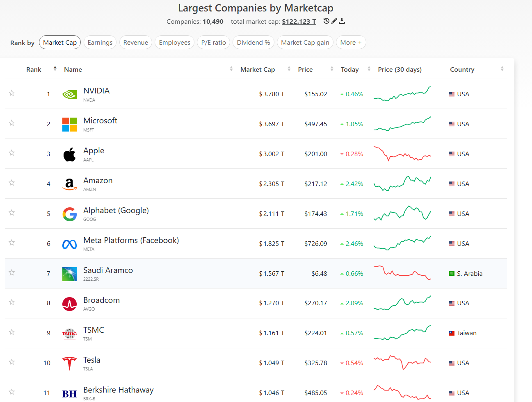Rank companies by Earnings
Screen dimensions: 532x402
[x=100, y=42]
